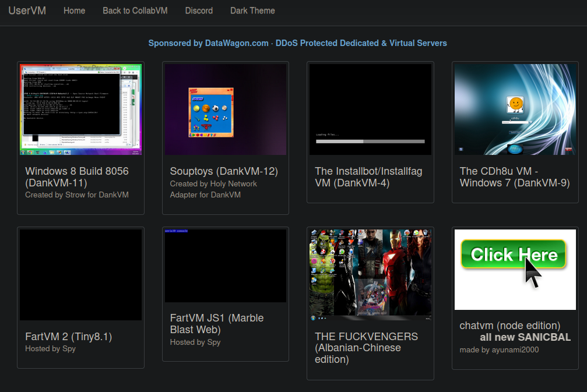The height and width of the screenshot is (392, 587).
Task: Open the Installbot VM loading screen thumbnail
Action: click(370, 110)
